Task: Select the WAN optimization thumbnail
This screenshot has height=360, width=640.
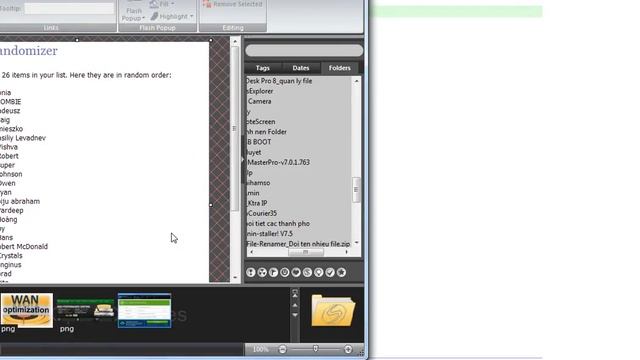Action: pyautogui.click(x=27, y=311)
